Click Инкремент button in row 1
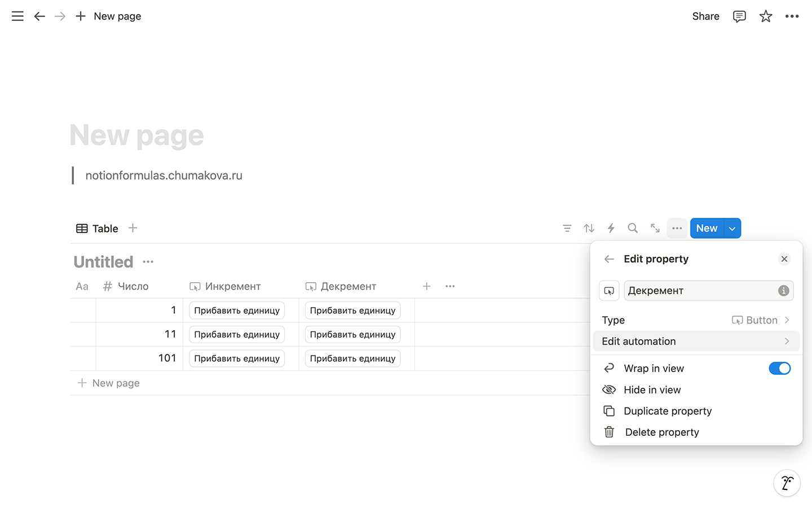Viewport: 812px width, 508px height. [237, 310]
